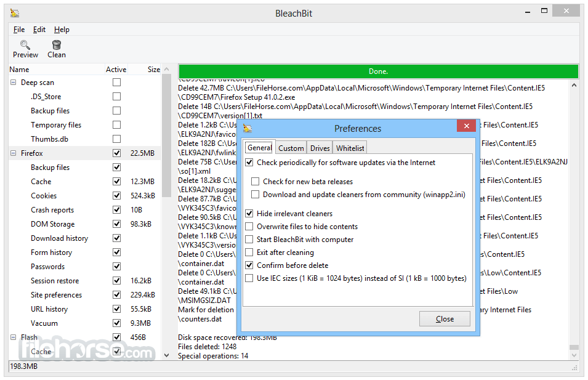588x380 pixels.
Task: Minimize the BleachBit window
Action: pyautogui.click(x=527, y=12)
